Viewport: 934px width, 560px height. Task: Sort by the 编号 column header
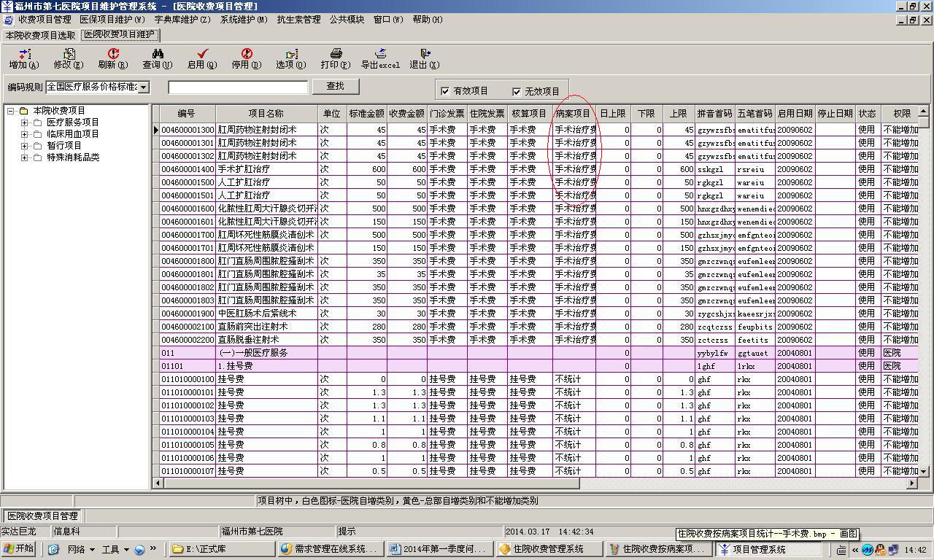(187, 114)
